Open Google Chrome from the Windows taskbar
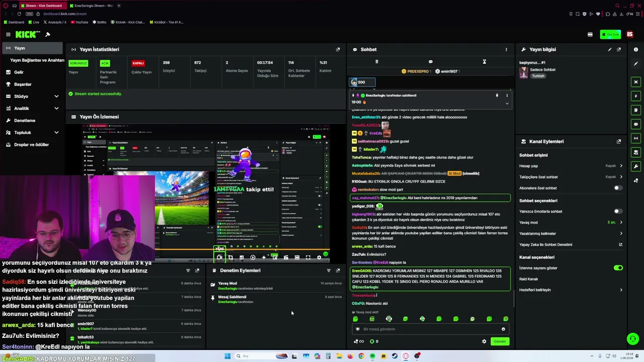This screenshot has width=644, height=362. [x=361, y=356]
